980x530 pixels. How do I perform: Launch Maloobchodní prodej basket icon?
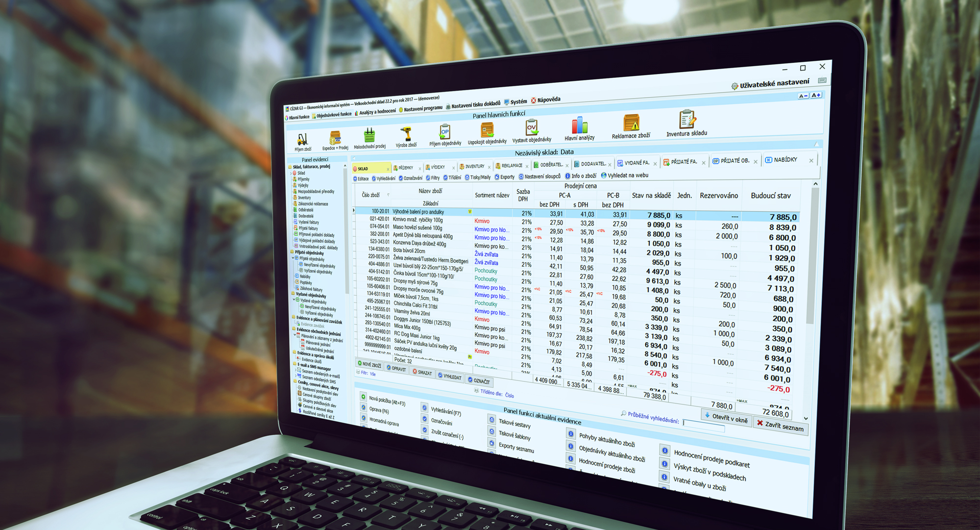point(369,135)
